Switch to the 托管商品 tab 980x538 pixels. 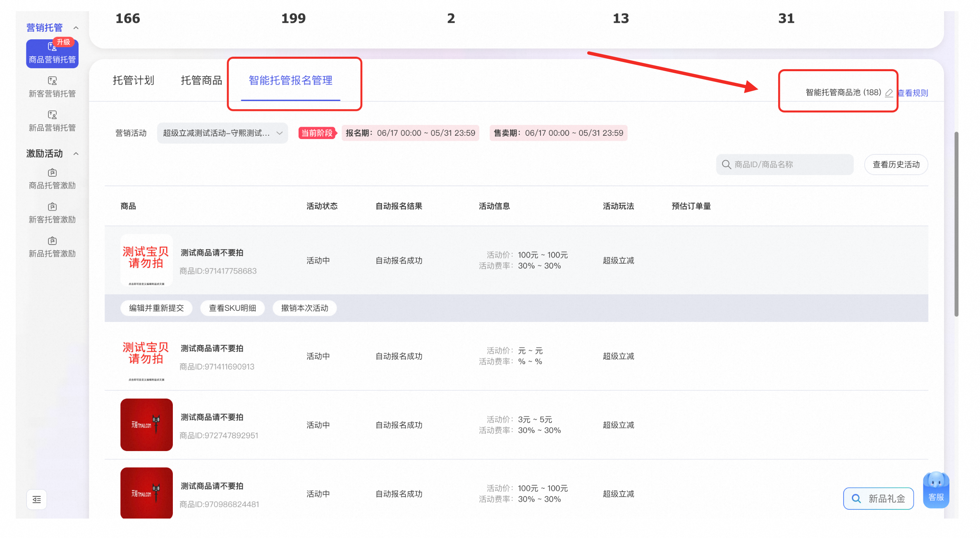click(201, 80)
